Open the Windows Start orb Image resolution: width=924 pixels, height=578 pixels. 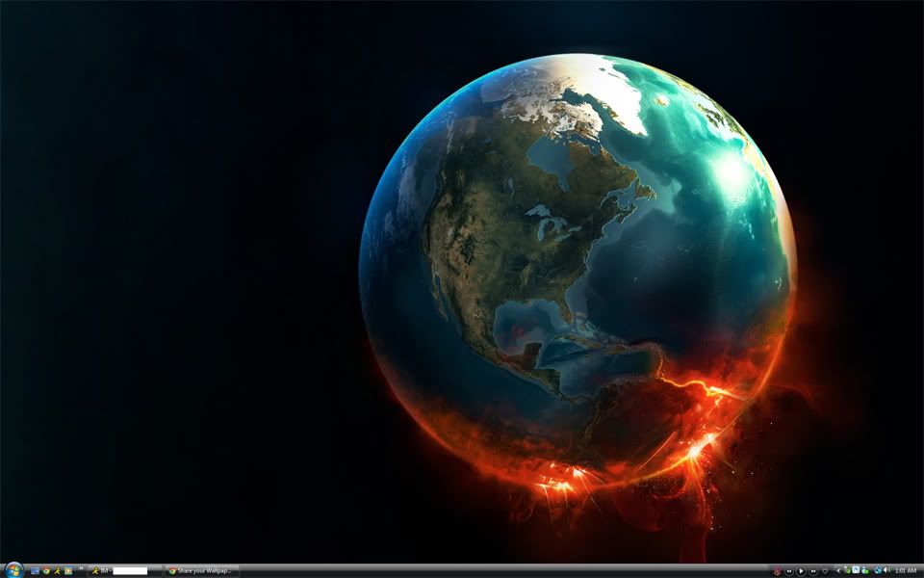coord(13,569)
